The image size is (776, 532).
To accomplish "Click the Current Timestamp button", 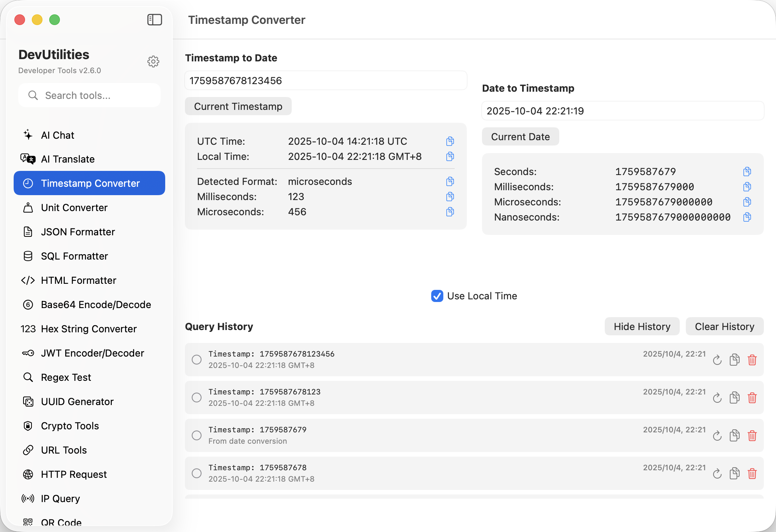I will 238,106.
